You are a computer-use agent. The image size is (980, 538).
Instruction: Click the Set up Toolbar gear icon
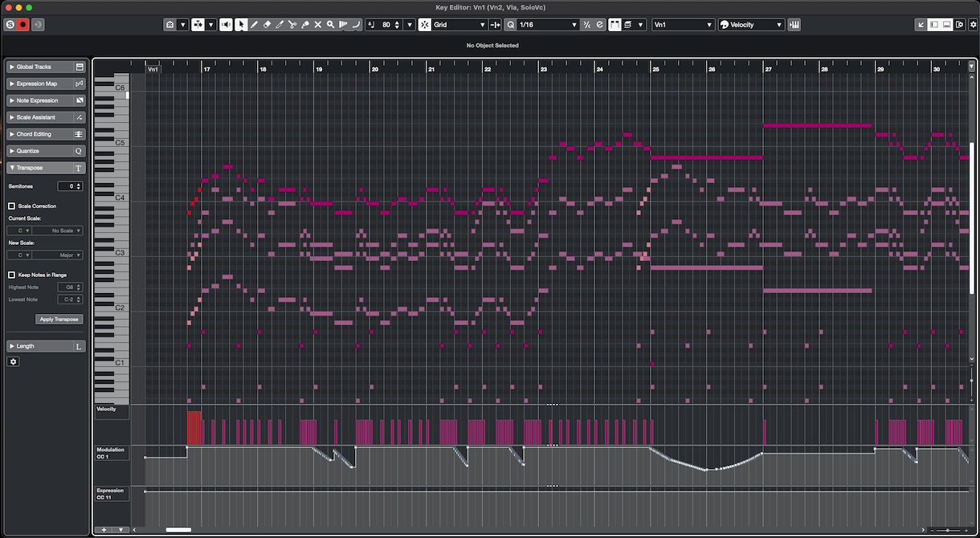tap(972, 25)
